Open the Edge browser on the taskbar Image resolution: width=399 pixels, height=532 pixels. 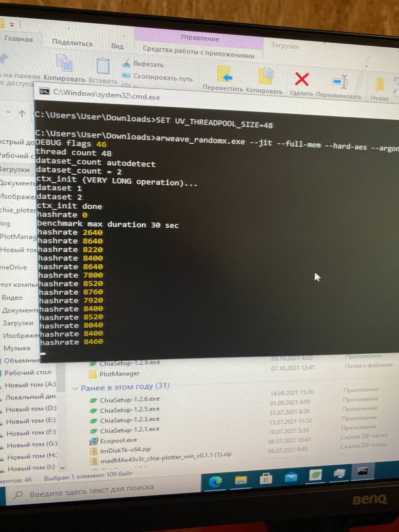[x=215, y=482]
